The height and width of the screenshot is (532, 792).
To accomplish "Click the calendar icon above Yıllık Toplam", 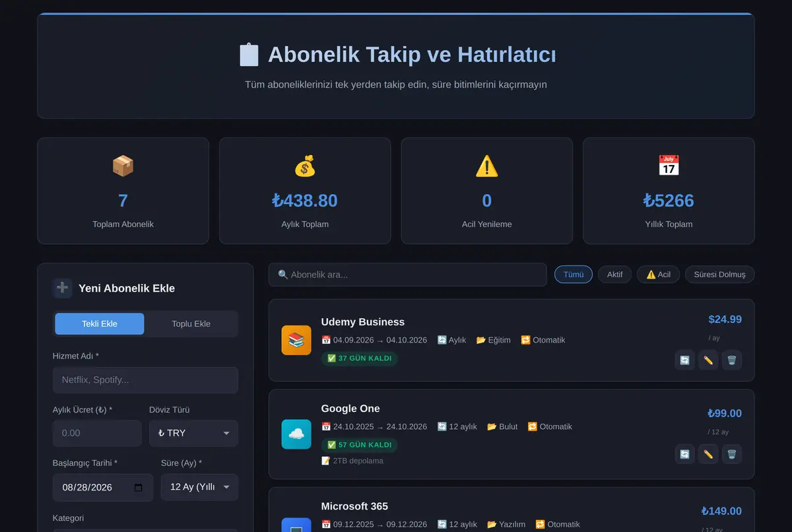I will tap(669, 166).
